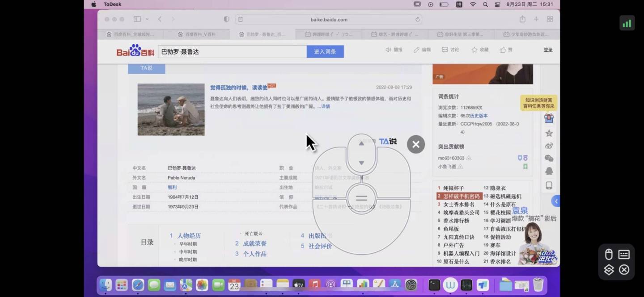Viewport: 644px width, 297px height.
Task: Click the QQ bell icon in side toolbar
Action: [549, 171]
